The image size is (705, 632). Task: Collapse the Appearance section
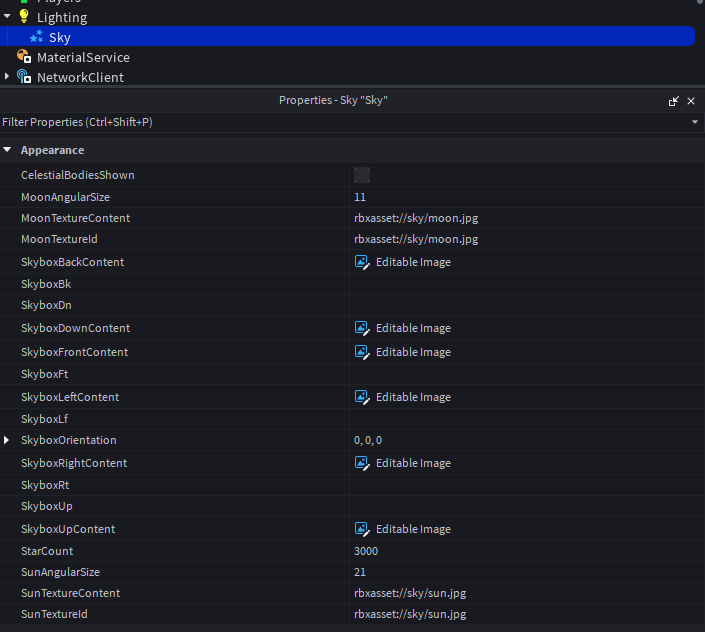[x=7, y=150]
